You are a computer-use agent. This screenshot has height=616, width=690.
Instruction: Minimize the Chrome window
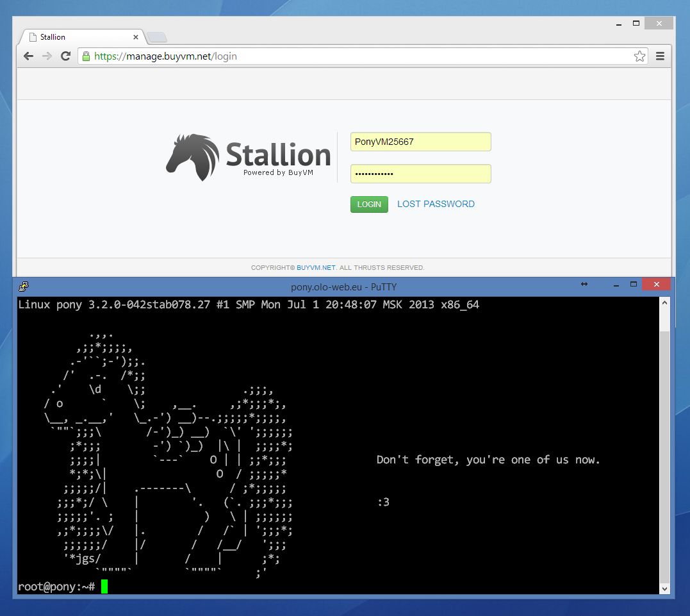click(619, 24)
